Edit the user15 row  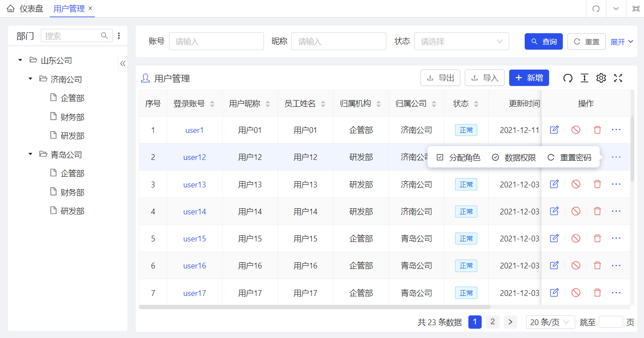coord(554,238)
